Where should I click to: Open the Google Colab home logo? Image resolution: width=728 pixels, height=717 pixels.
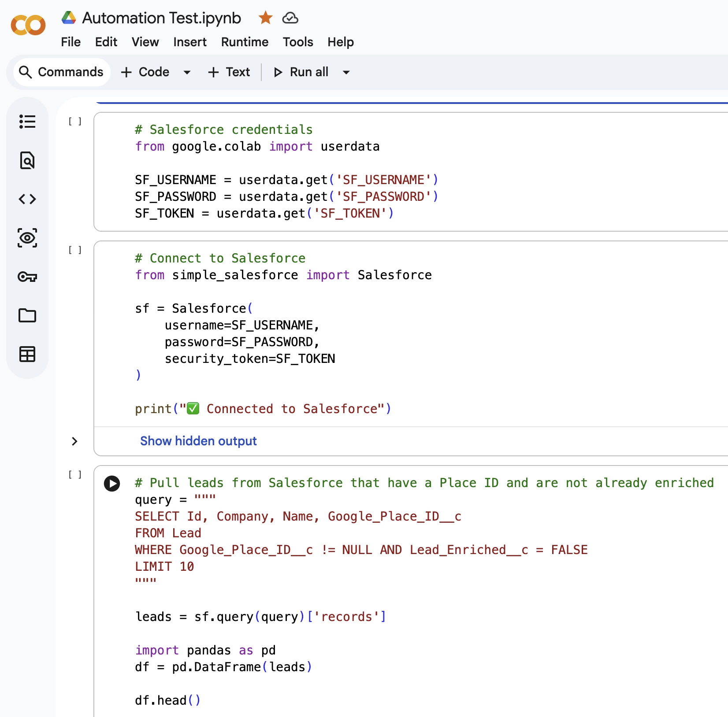tap(28, 25)
